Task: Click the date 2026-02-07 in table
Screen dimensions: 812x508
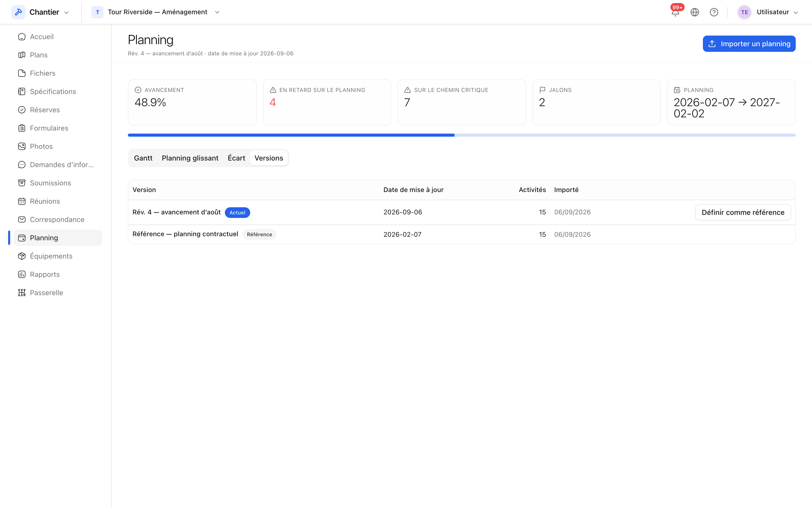Action: click(402, 234)
